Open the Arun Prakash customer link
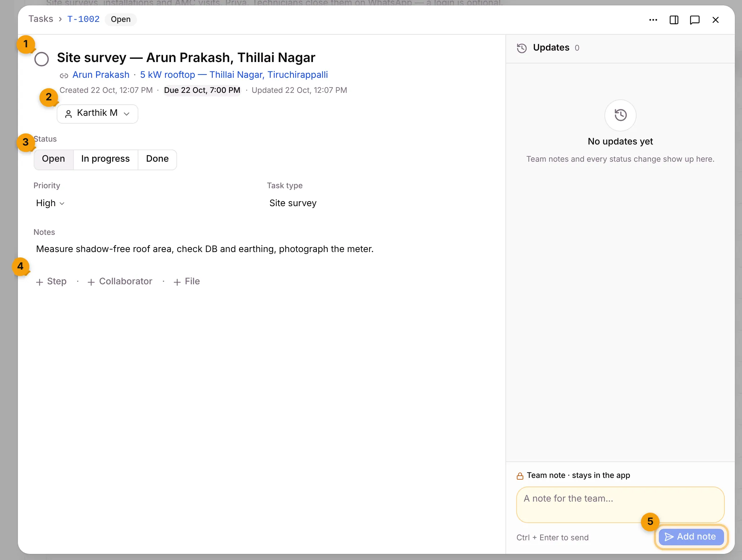The height and width of the screenshot is (560, 742). [101, 75]
